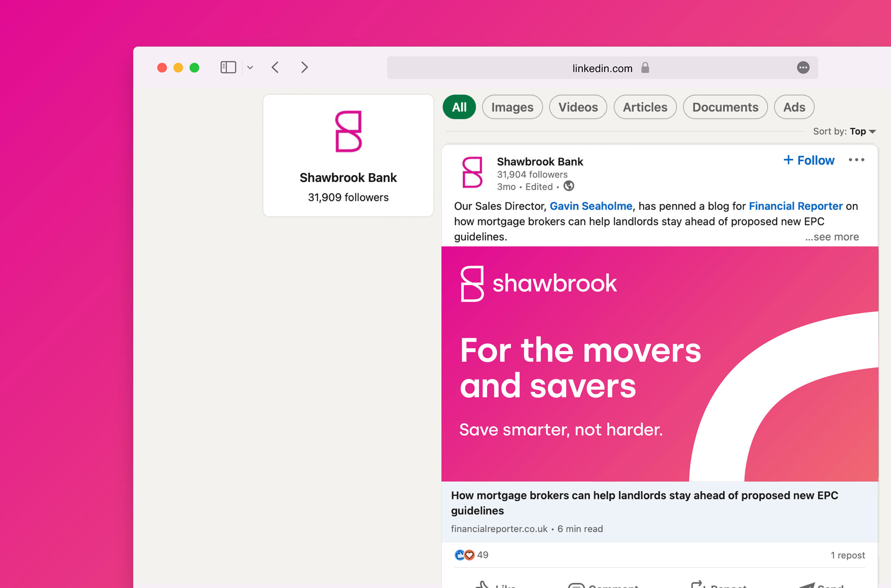
Task: Go forward with the right arrow
Action: (x=304, y=68)
